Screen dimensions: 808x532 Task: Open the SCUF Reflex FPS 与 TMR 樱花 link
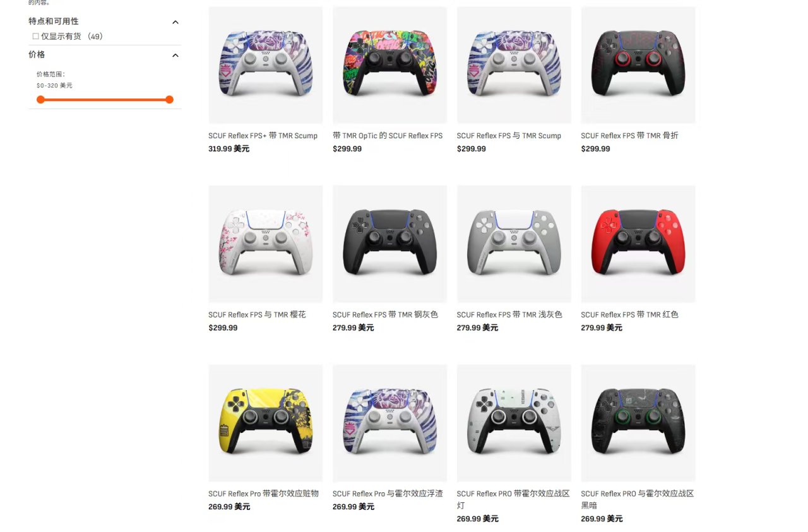(x=257, y=314)
